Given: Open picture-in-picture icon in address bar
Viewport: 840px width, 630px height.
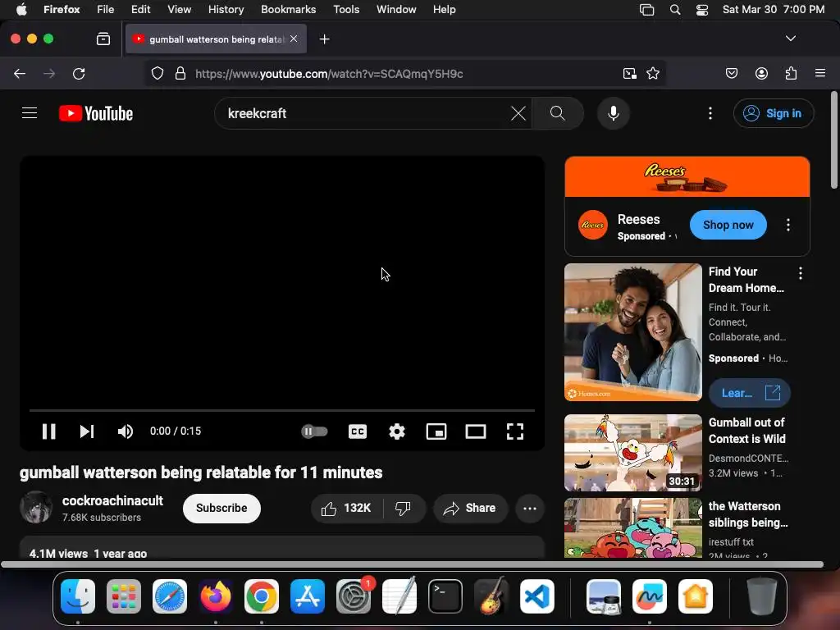Looking at the screenshot, I should 629,73.
